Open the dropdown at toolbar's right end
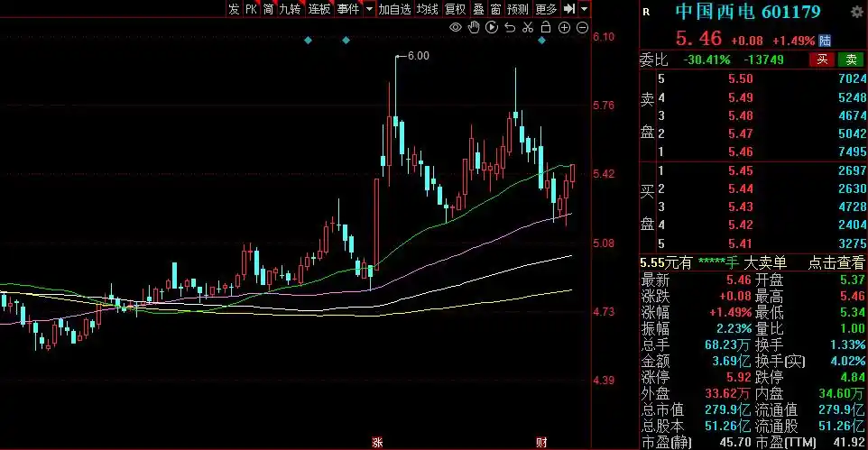This screenshot has height=450, width=868. click(x=585, y=9)
